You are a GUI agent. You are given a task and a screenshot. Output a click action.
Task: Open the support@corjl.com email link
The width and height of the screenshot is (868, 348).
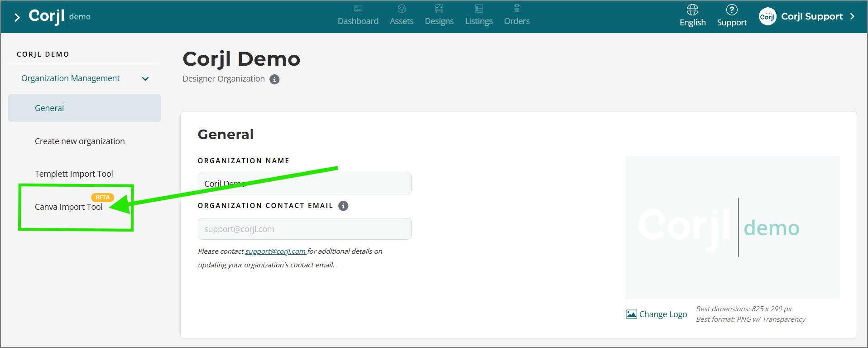coord(275,251)
